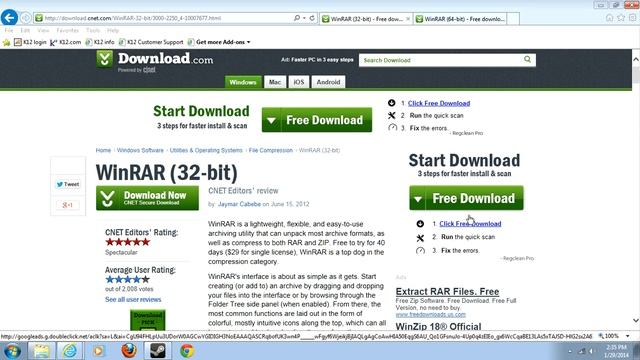The image size is (640, 360).
Task: Open File Explorer from the taskbar
Action: (x=41, y=351)
